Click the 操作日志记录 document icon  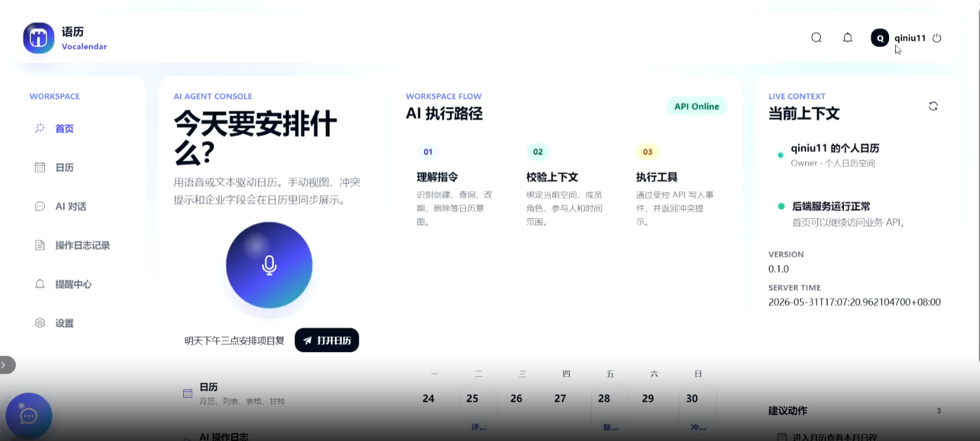click(40, 245)
